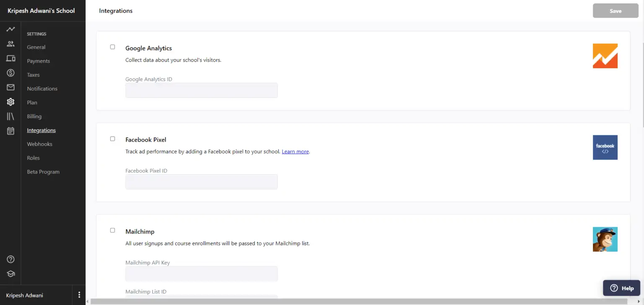
Task: Open the Webhooks settings page
Action: [x=39, y=144]
